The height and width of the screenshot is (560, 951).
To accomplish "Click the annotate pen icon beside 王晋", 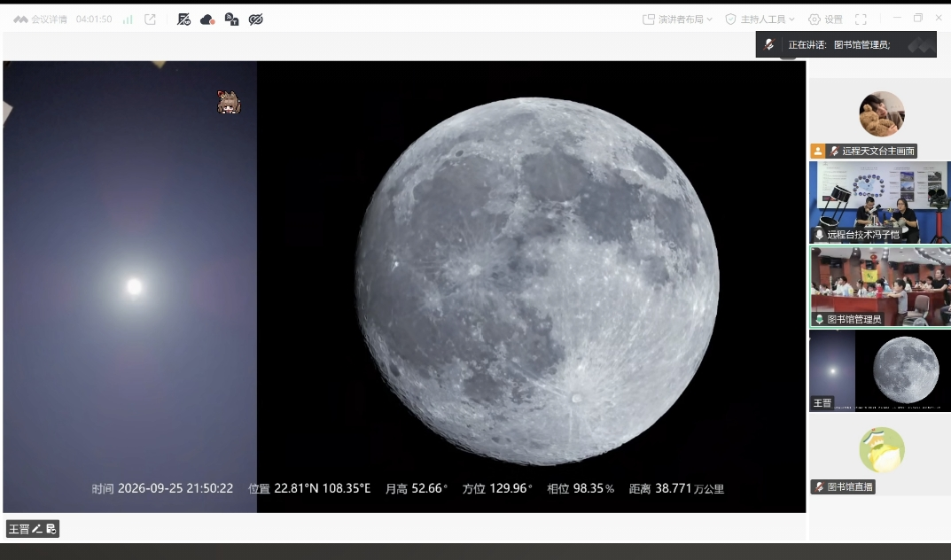I will point(37,529).
